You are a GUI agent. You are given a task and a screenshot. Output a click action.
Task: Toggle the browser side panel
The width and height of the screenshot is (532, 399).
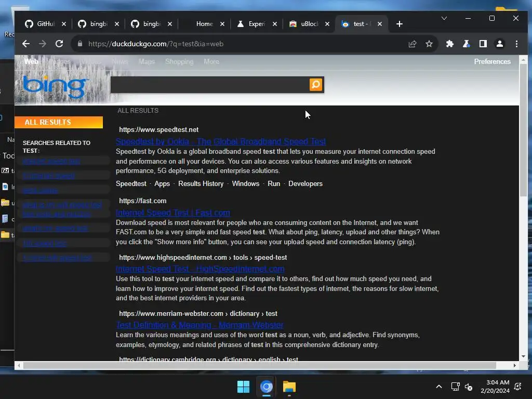[483, 44]
